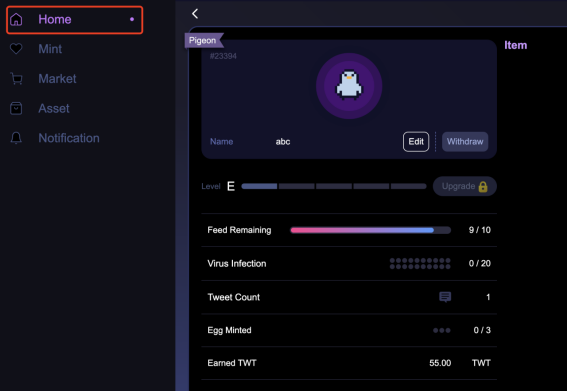Click the pigeon avatar image

click(349, 86)
